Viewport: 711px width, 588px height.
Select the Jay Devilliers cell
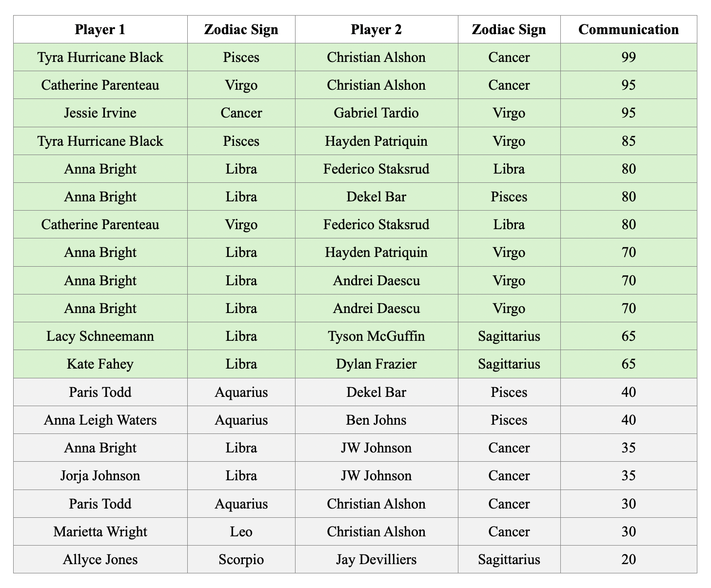pos(376,559)
